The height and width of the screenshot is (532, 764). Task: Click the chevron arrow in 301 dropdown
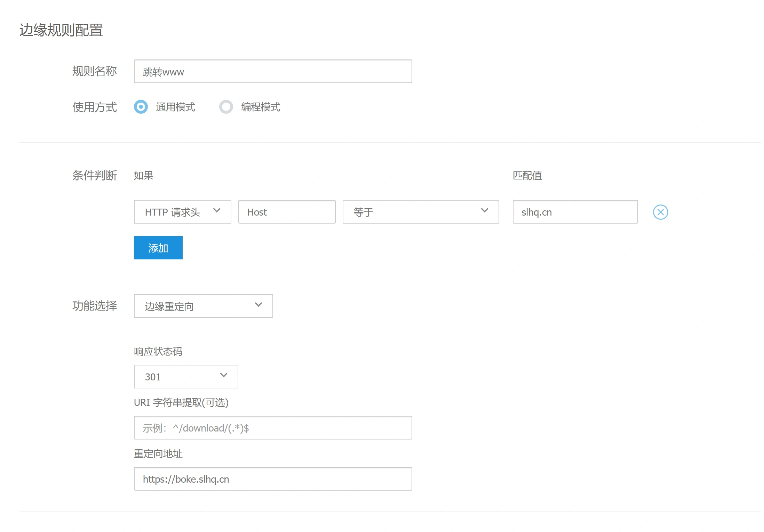click(224, 375)
